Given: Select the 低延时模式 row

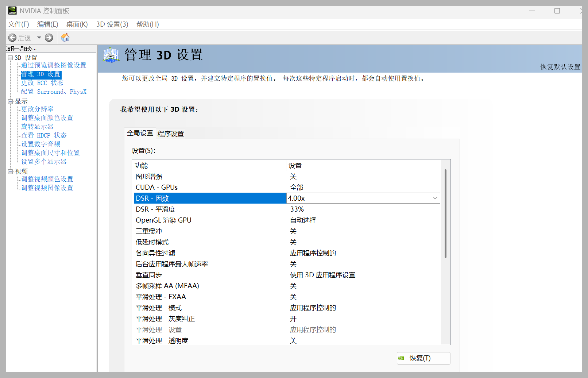Looking at the screenshot, I should pyautogui.click(x=287, y=242).
